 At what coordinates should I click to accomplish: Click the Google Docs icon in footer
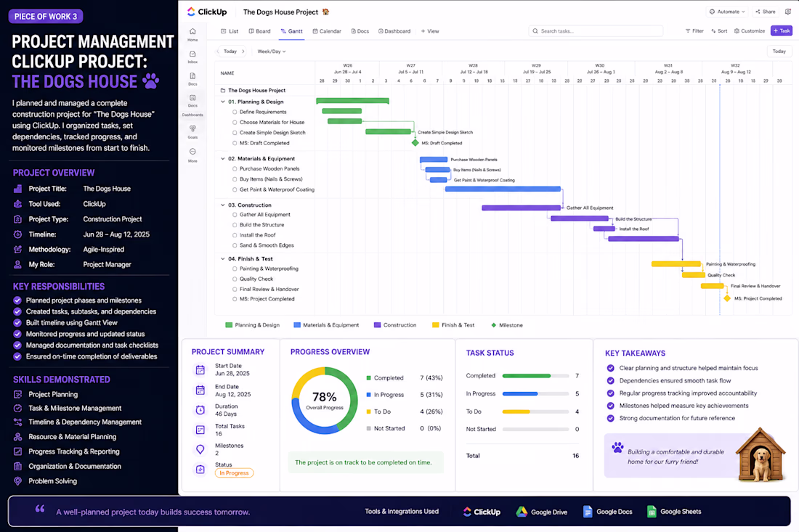point(588,512)
